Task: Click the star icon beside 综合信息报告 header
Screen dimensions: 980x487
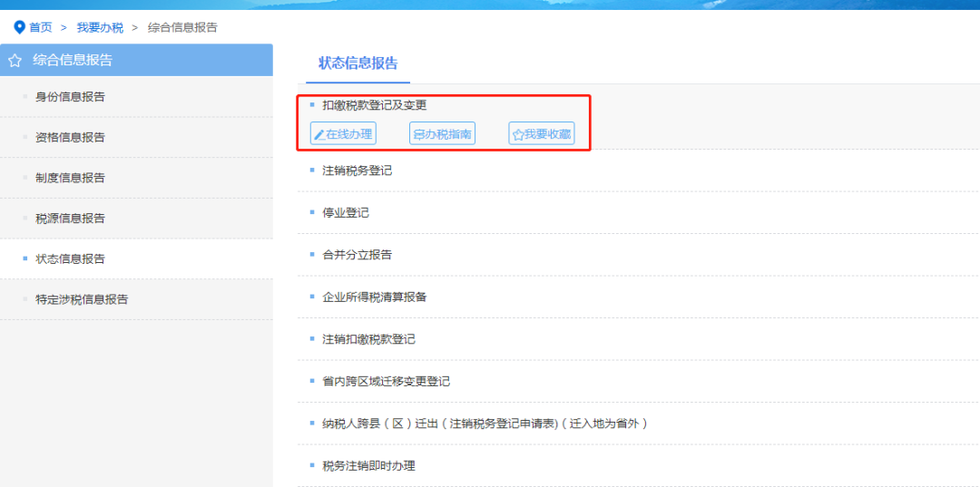Action: point(15,61)
